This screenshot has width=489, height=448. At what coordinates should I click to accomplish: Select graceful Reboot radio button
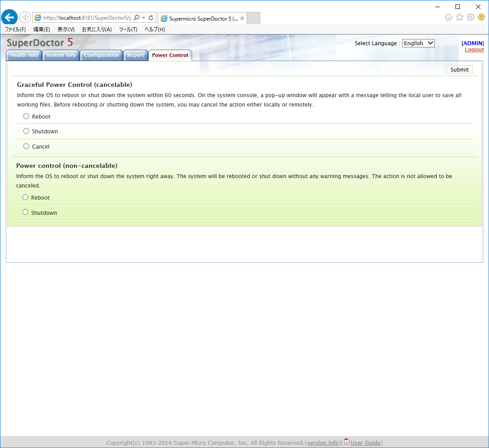(26, 116)
